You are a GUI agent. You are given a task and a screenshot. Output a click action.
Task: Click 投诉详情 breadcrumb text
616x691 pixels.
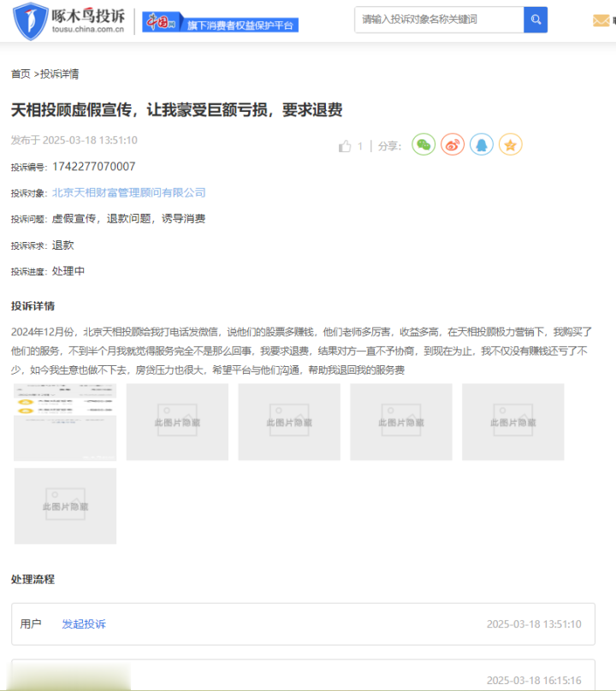tap(60, 74)
